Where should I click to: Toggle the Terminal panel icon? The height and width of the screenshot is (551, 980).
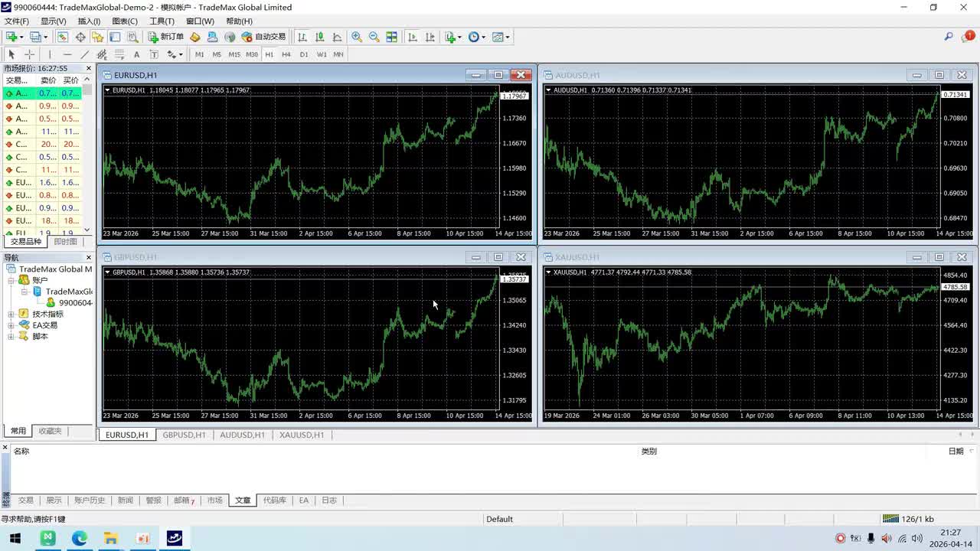click(115, 37)
